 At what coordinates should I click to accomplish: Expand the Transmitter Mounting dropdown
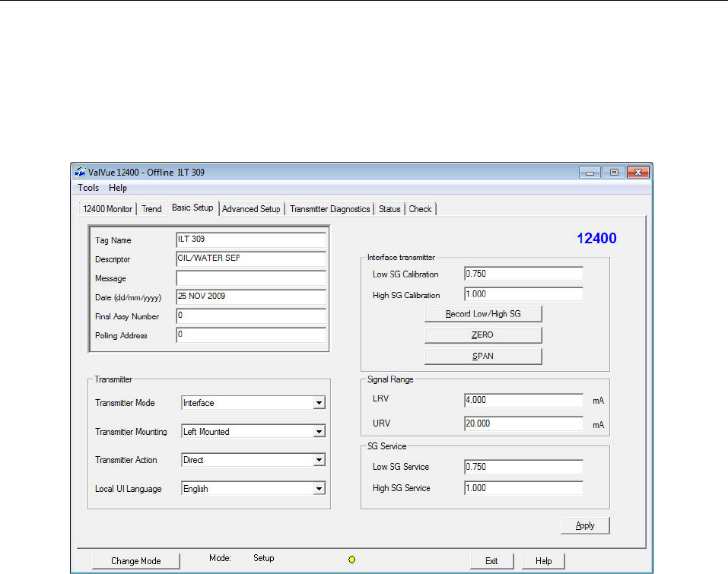[x=319, y=432]
